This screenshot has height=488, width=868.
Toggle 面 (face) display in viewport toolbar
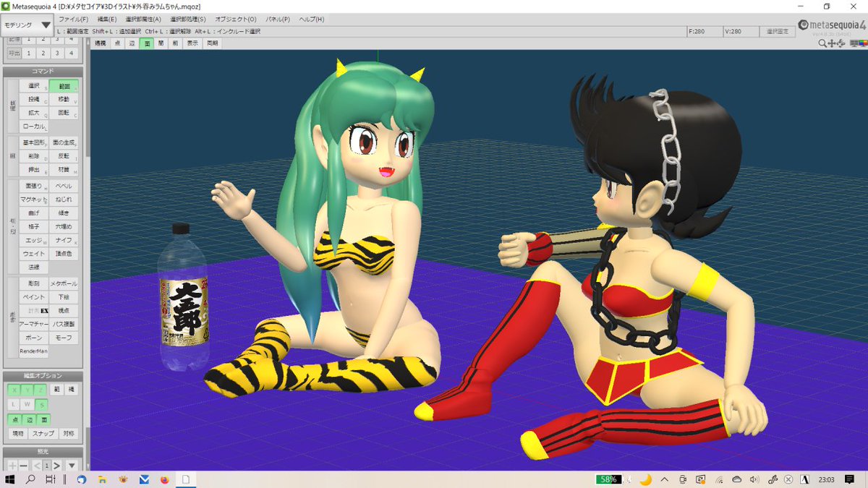click(x=147, y=43)
